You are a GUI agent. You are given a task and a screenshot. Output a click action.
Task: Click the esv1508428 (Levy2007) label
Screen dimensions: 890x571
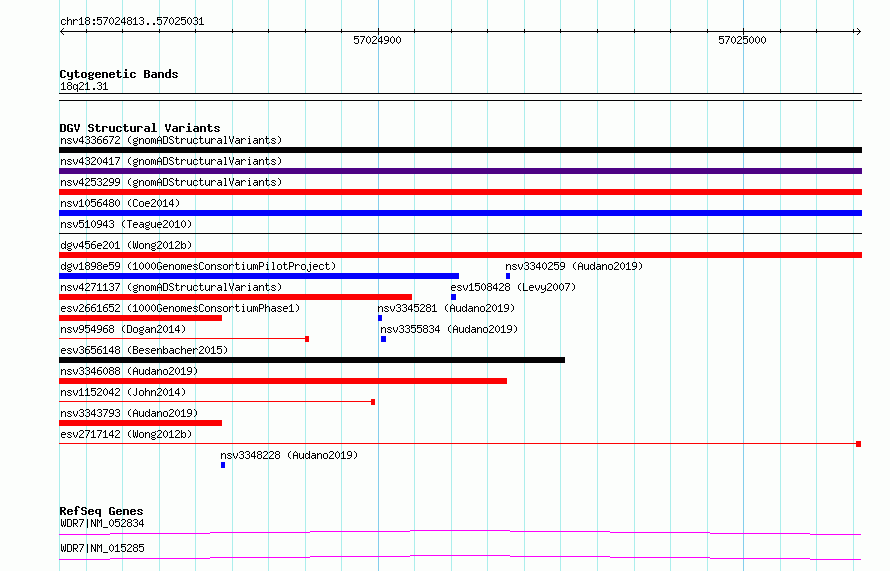pos(513,287)
